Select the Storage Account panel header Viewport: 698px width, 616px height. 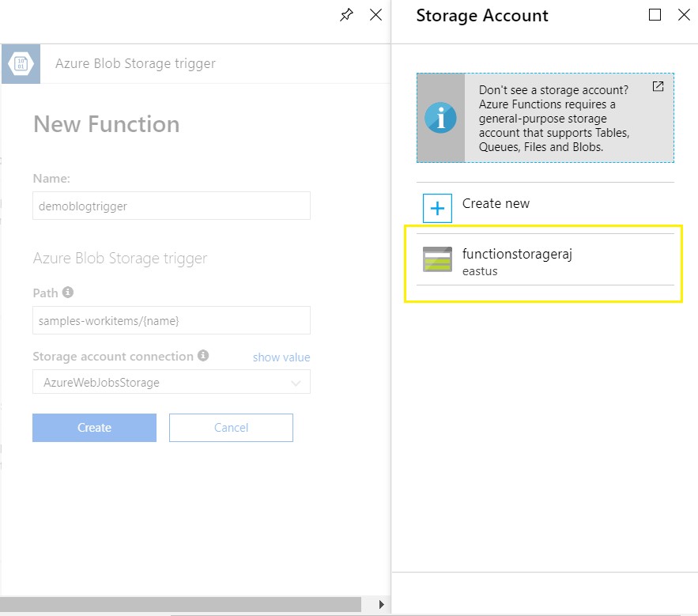click(x=481, y=15)
